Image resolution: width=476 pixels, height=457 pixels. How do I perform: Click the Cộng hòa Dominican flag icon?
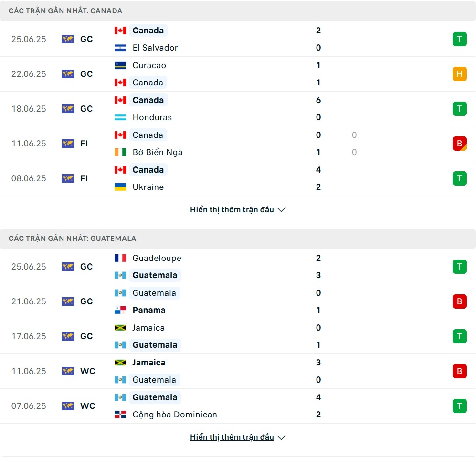coord(120,415)
